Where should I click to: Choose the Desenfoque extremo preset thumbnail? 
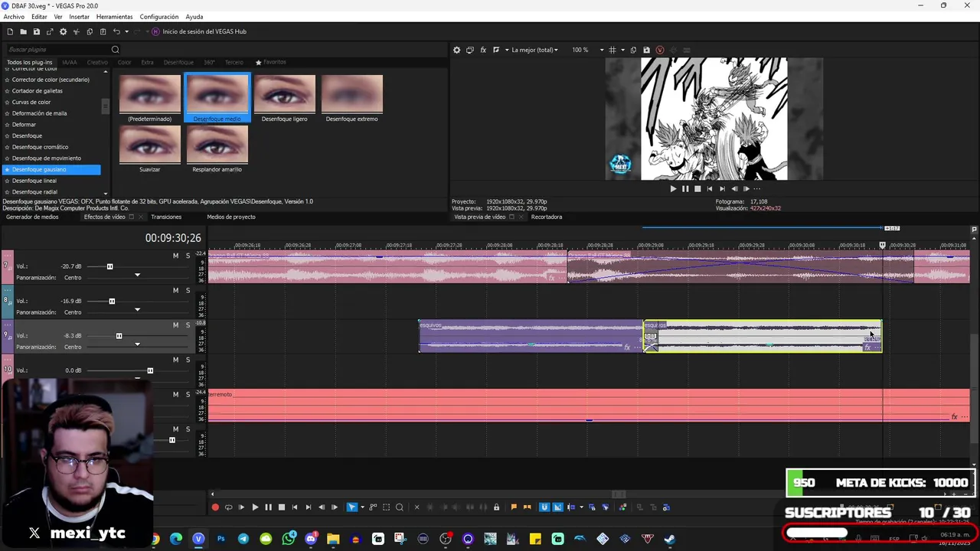(x=352, y=93)
